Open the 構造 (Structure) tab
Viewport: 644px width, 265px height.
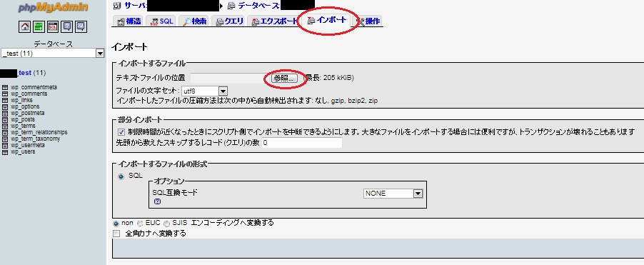coord(129,21)
